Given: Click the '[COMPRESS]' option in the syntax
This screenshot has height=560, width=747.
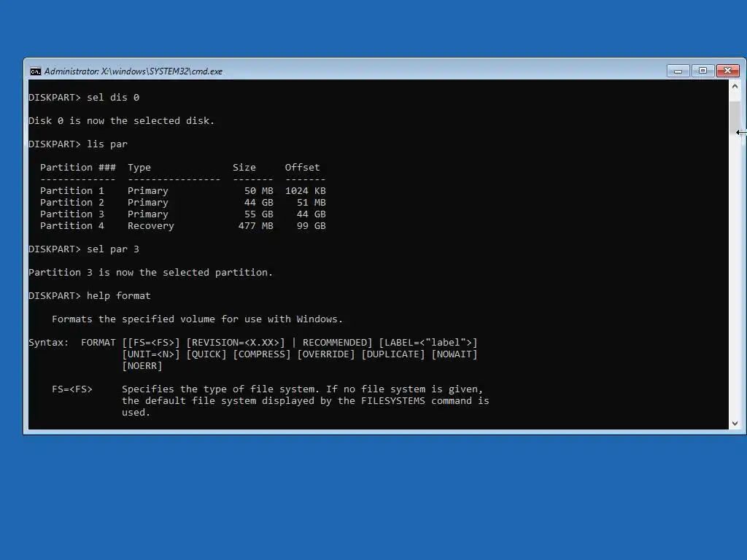Looking at the screenshot, I should click(262, 354).
